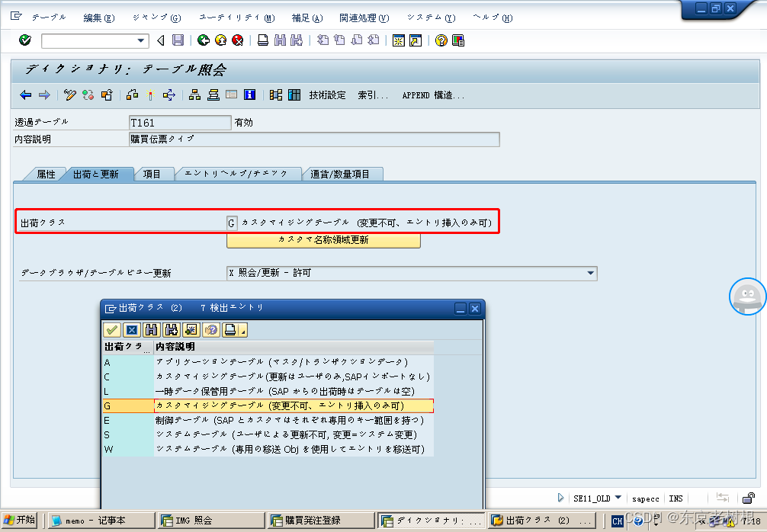Screen dimensions: 767x532
Task: Select row S システムテーブル in popup list
Action: [x=268, y=434]
